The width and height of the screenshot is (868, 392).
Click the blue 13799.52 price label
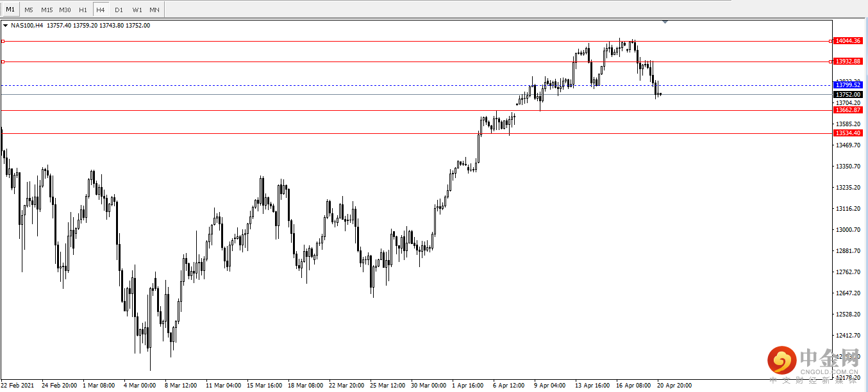[848, 85]
